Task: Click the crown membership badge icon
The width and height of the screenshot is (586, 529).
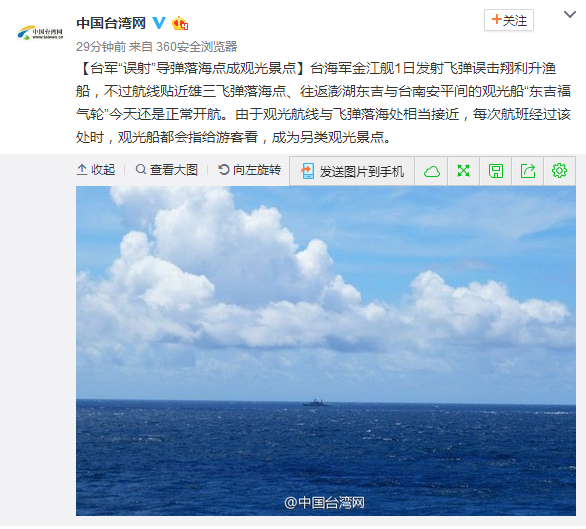Action: [180, 23]
